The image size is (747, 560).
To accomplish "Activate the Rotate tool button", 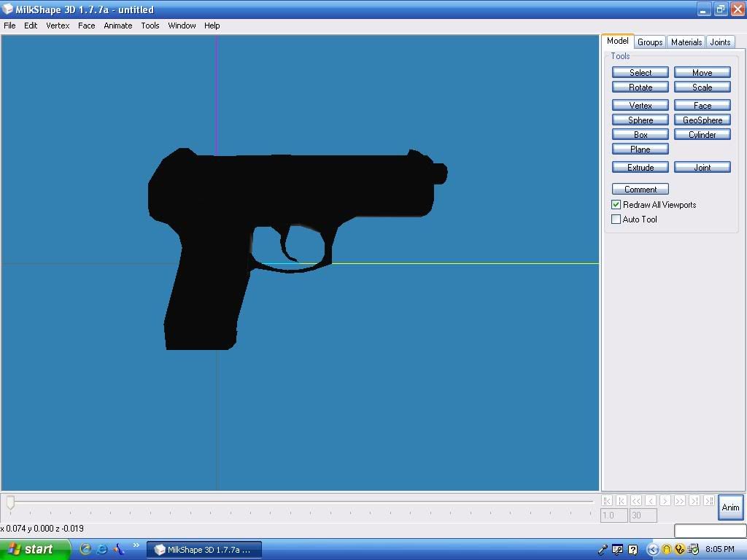I will point(640,87).
